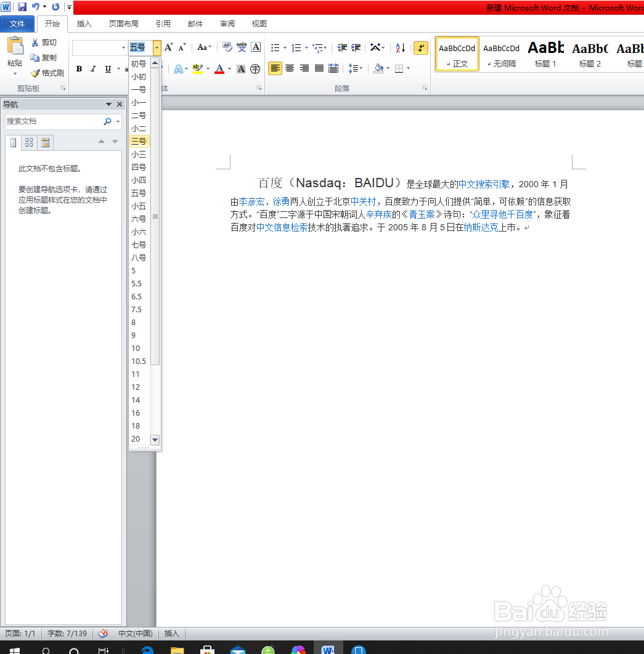Click the Decrease Indent icon
The height and width of the screenshot is (654, 644).
pyautogui.click(x=342, y=47)
